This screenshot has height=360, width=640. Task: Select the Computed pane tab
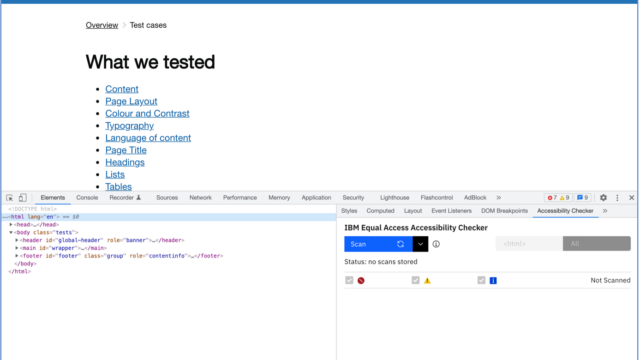[x=380, y=211]
